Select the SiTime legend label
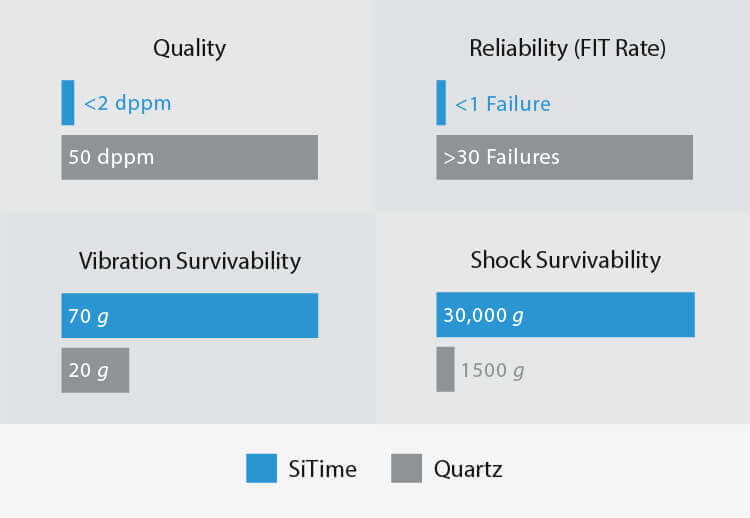This screenshot has width=750, height=518. (324, 468)
